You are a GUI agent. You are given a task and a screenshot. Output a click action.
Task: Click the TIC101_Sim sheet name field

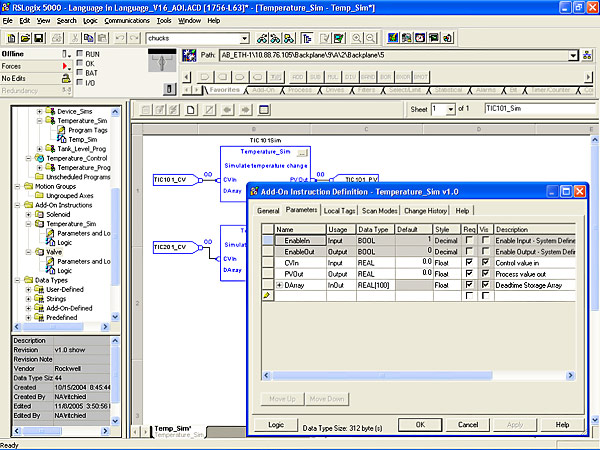(541, 109)
